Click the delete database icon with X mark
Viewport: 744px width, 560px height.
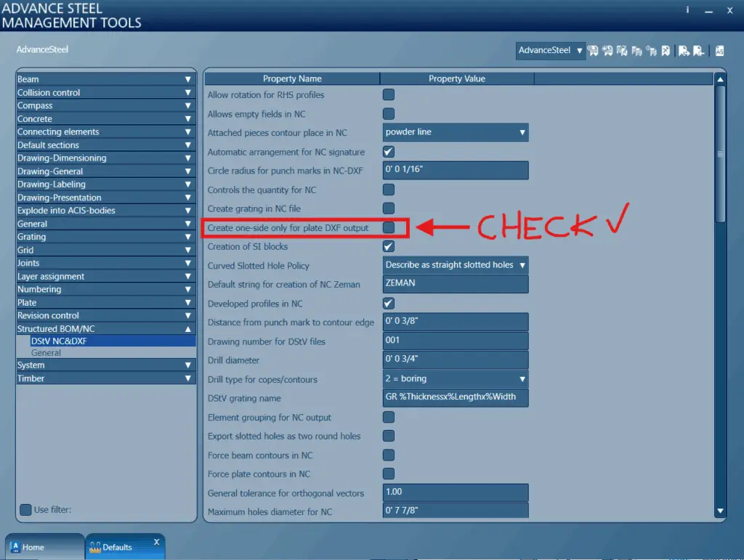(666, 51)
